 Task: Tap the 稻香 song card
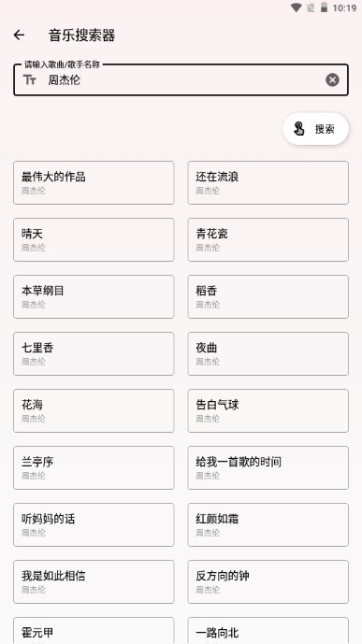[x=268, y=297]
